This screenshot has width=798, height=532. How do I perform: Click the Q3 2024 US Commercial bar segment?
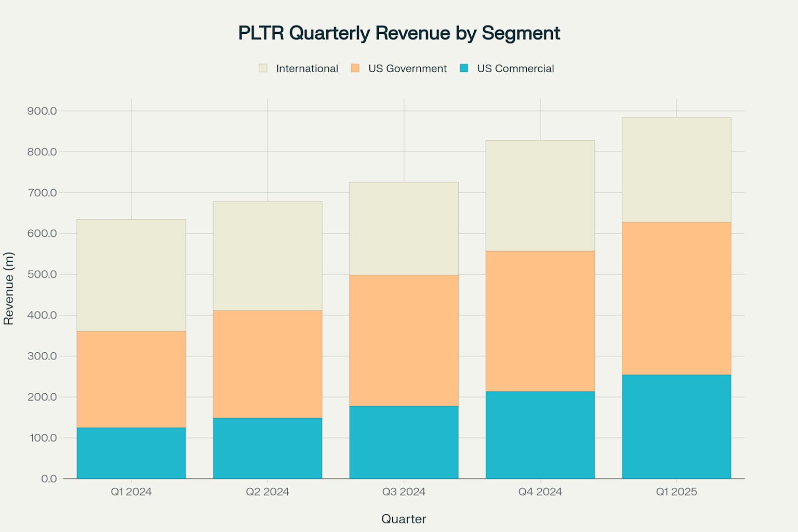point(404,442)
